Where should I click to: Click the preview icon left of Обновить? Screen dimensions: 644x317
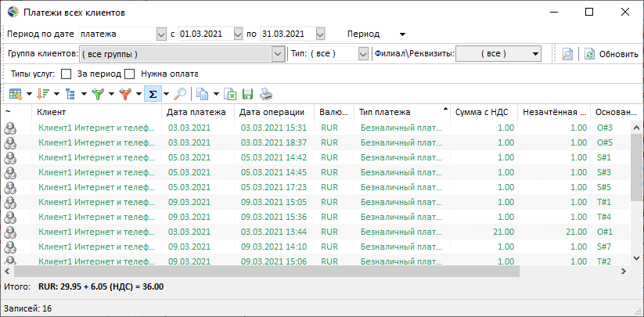[x=567, y=54]
